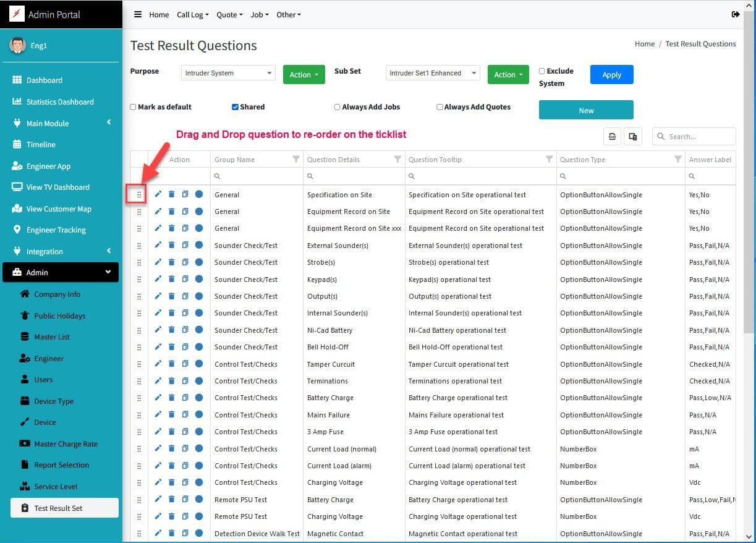Click the export file icon beside search box
This screenshot has height=543, width=756.
pos(612,137)
